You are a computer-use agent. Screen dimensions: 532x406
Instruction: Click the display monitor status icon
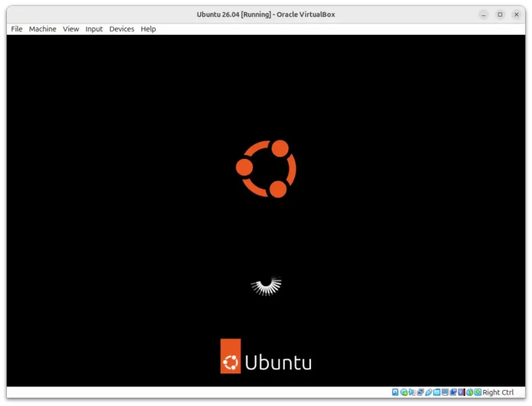[445, 392]
